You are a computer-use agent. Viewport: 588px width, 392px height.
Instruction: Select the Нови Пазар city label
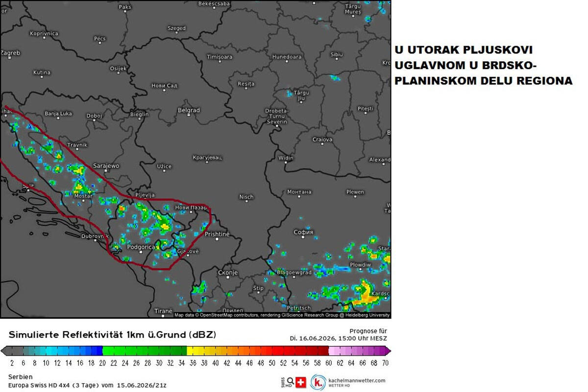coord(191,208)
